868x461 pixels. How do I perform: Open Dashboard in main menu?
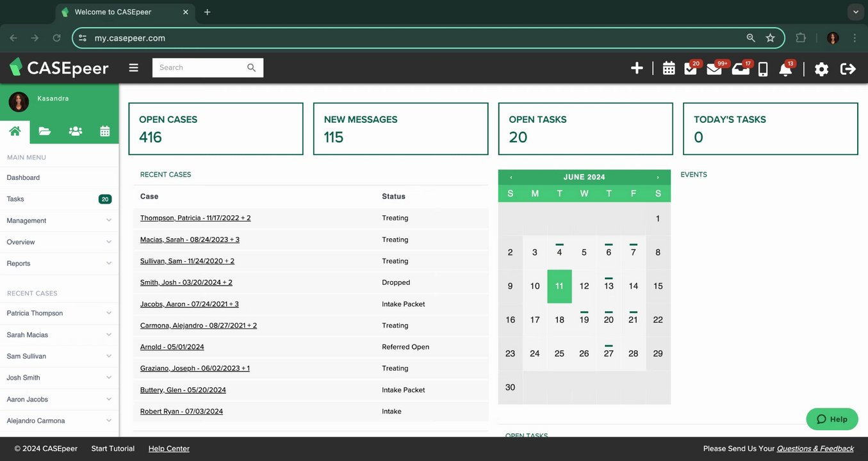click(x=59, y=177)
